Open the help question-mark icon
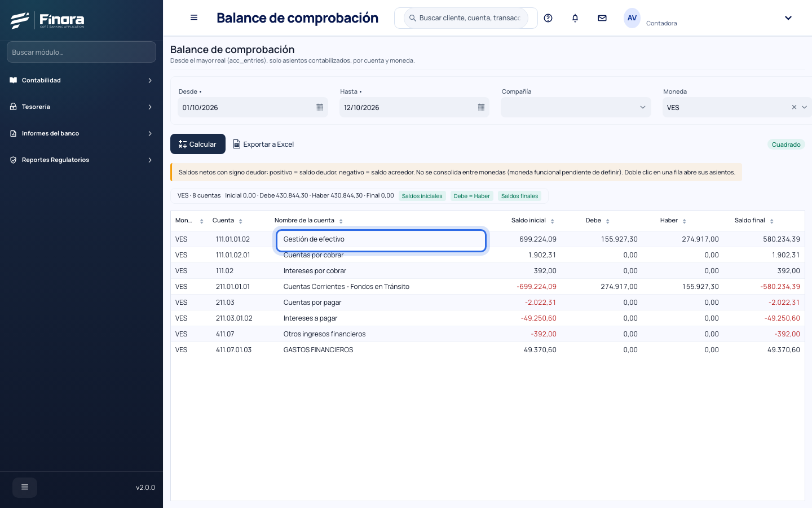Image resolution: width=812 pixels, height=508 pixels. (x=548, y=18)
